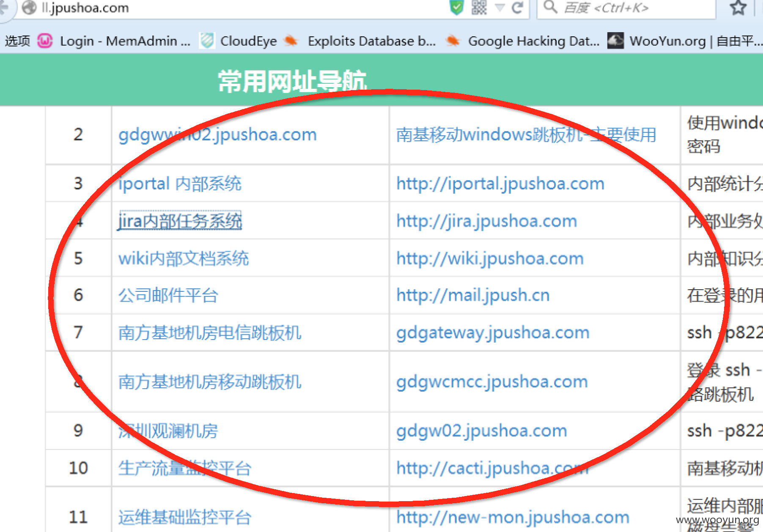Viewport: 763px width, 532px height.
Task: Open the QR code icon in address bar
Action: pos(479,7)
